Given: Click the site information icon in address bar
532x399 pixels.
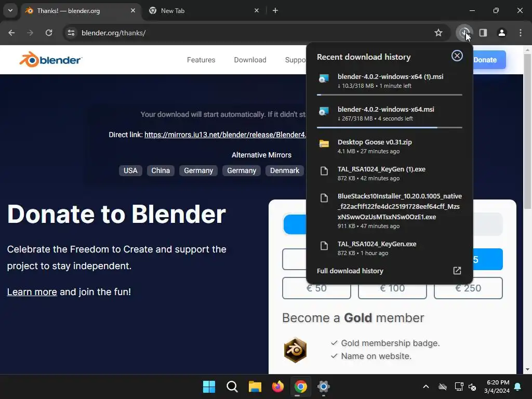Looking at the screenshot, I should (x=71, y=33).
